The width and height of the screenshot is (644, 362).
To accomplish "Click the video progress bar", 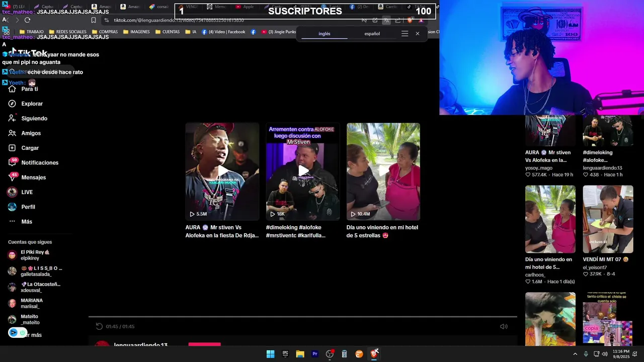I will (303, 317).
